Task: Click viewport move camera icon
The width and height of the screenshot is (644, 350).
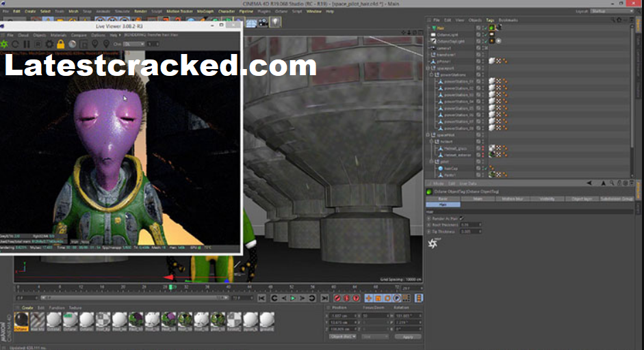Action: pos(403,32)
